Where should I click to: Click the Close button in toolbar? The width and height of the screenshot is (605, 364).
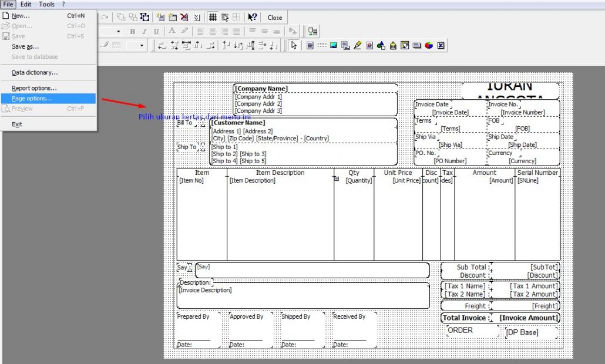[275, 18]
